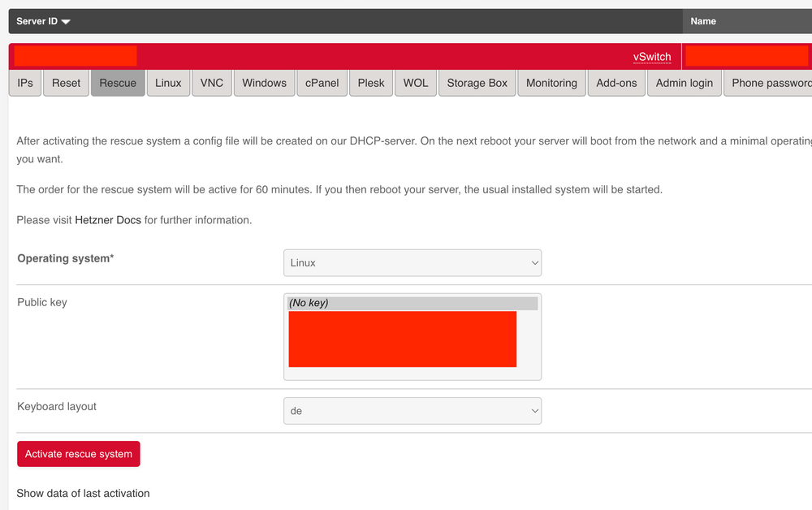Select the WOL tab
The height and width of the screenshot is (510, 812).
[416, 83]
